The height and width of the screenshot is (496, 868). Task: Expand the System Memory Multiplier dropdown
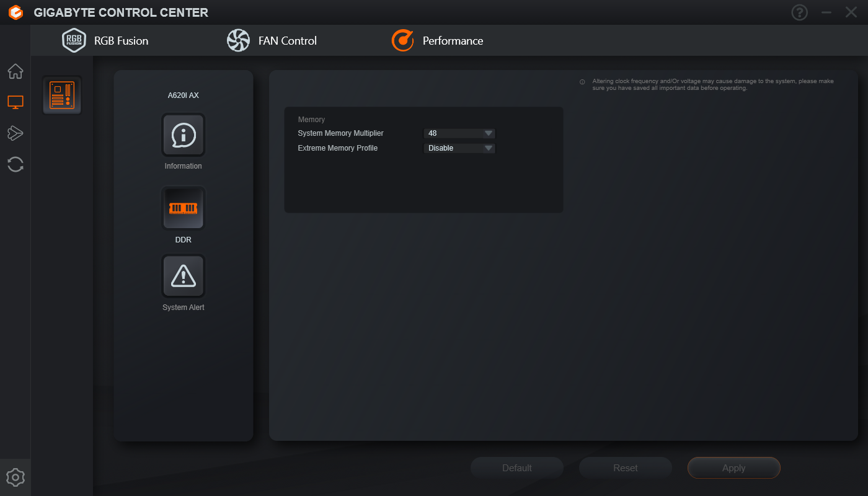[459, 133]
